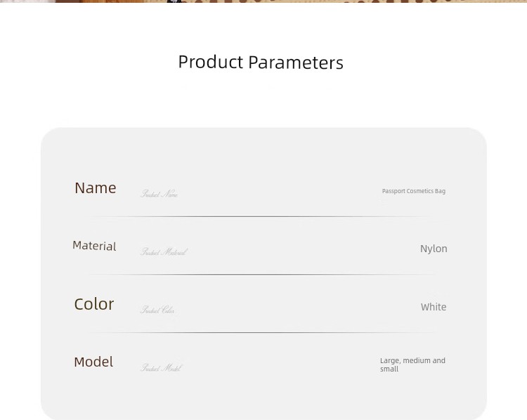Click the White color value
This screenshot has height=420, width=527.
tap(434, 307)
